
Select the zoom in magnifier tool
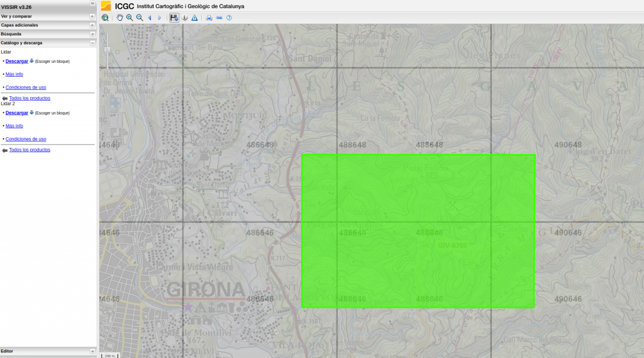coord(130,18)
